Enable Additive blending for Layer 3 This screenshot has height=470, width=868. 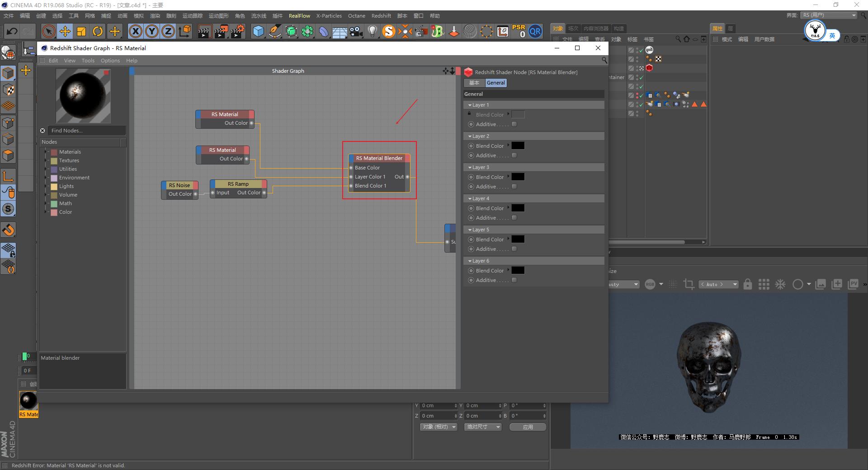coord(514,186)
